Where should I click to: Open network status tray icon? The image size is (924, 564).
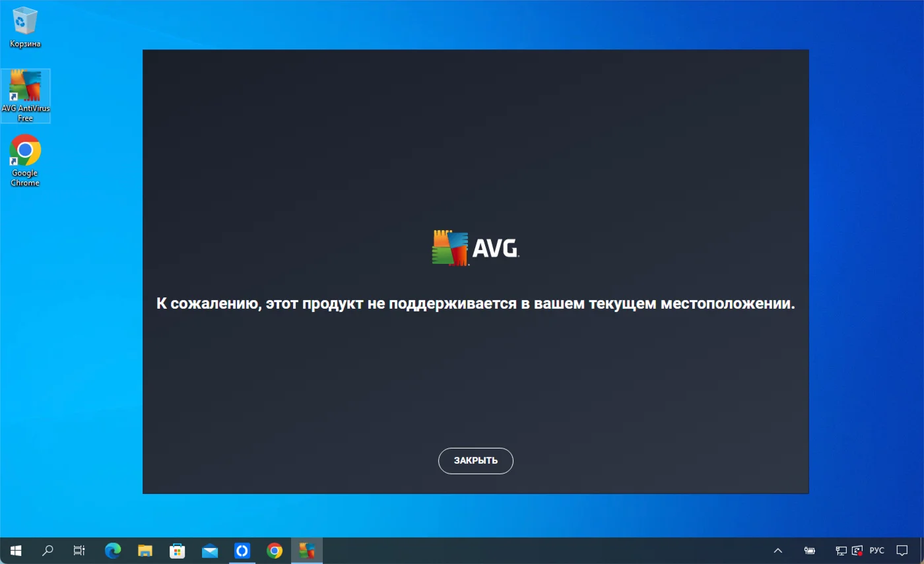[841, 550]
